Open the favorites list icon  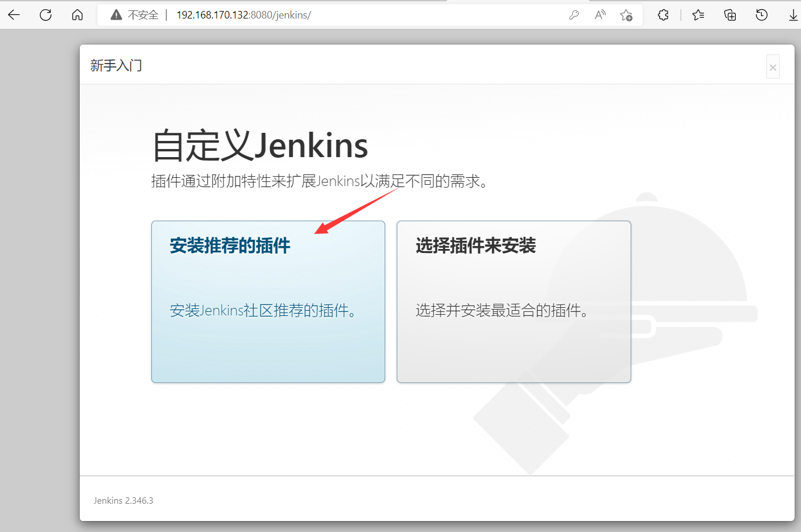[698, 15]
